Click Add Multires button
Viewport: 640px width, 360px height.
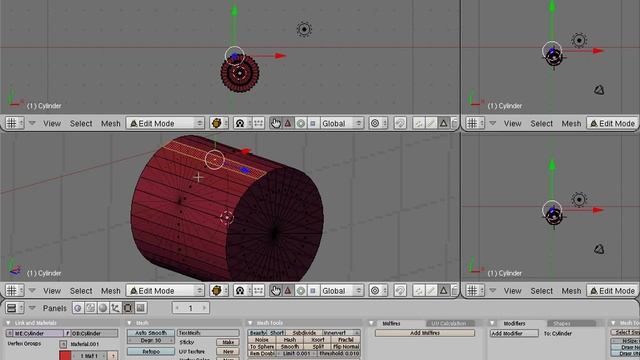424,333
